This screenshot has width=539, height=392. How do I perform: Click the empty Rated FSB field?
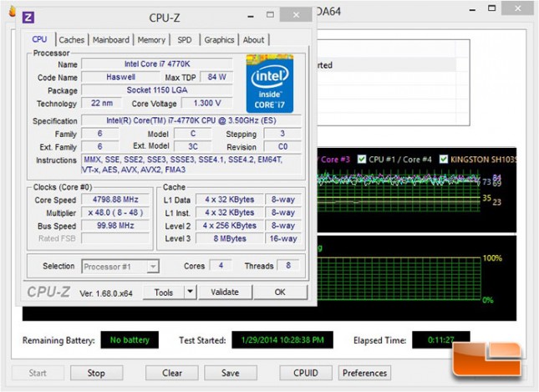coord(115,238)
